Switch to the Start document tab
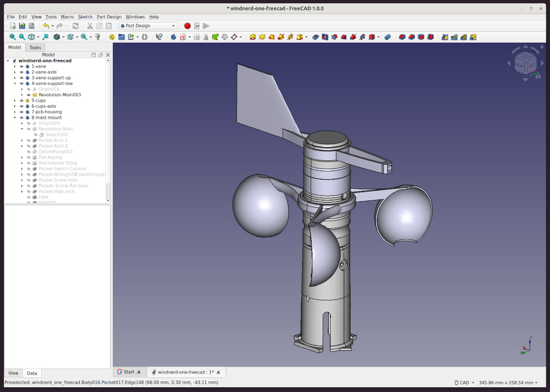550x392 pixels. coord(129,372)
